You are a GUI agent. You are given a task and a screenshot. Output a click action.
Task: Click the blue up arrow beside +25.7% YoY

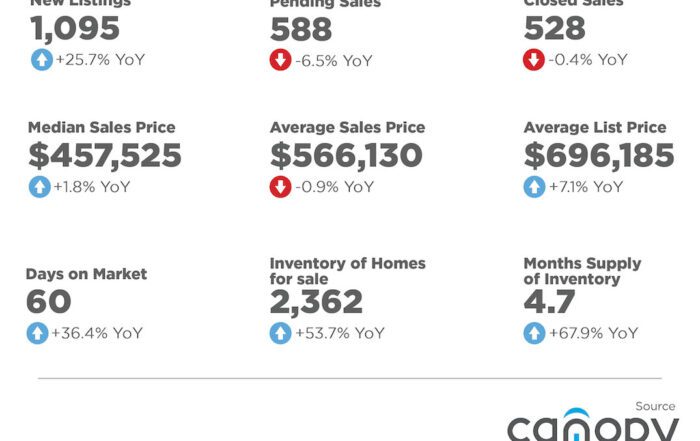point(39,60)
